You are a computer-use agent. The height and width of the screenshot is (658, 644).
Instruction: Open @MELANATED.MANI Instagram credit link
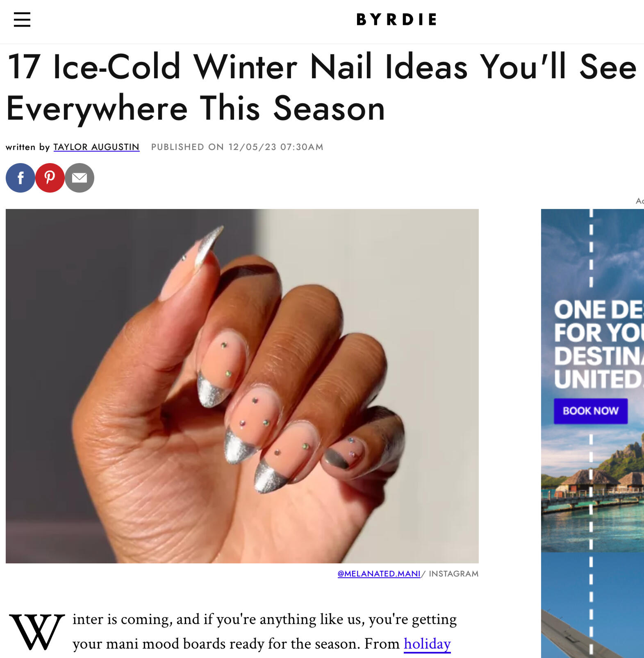click(379, 574)
